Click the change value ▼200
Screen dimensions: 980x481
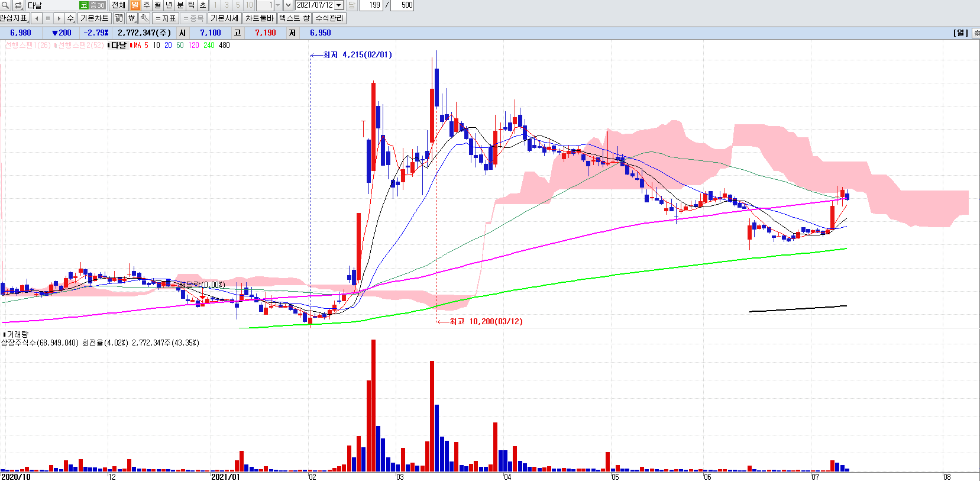(62, 33)
